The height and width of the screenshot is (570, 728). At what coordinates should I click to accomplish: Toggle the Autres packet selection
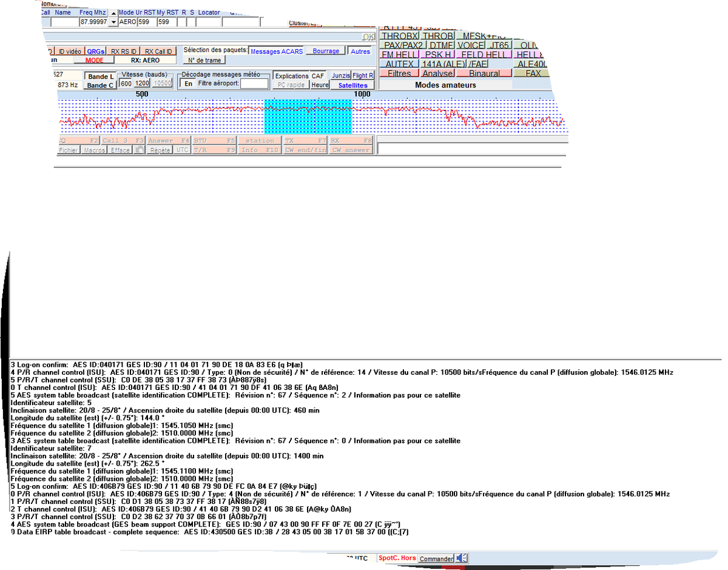pos(360,52)
